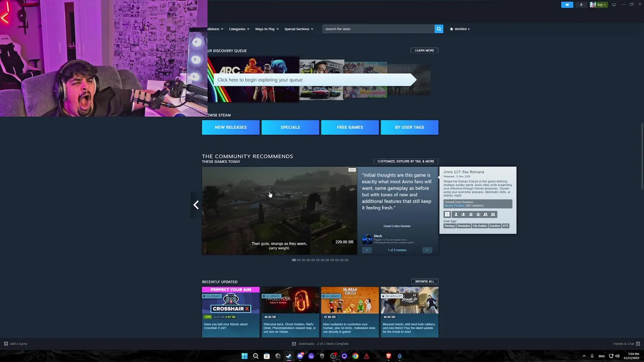Open the Brave browser taskbar icon
The width and height of the screenshot is (644, 362).
coord(388,356)
